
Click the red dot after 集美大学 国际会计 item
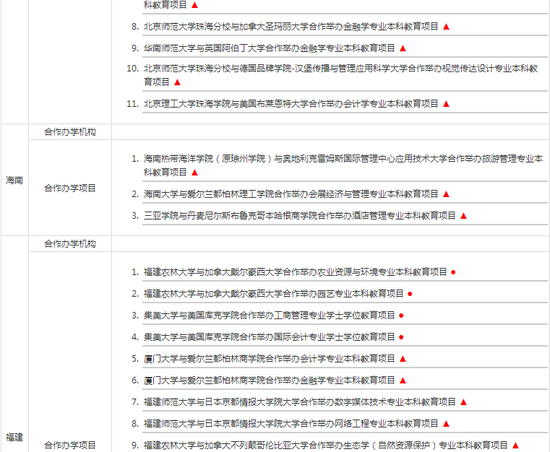click(x=401, y=337)
